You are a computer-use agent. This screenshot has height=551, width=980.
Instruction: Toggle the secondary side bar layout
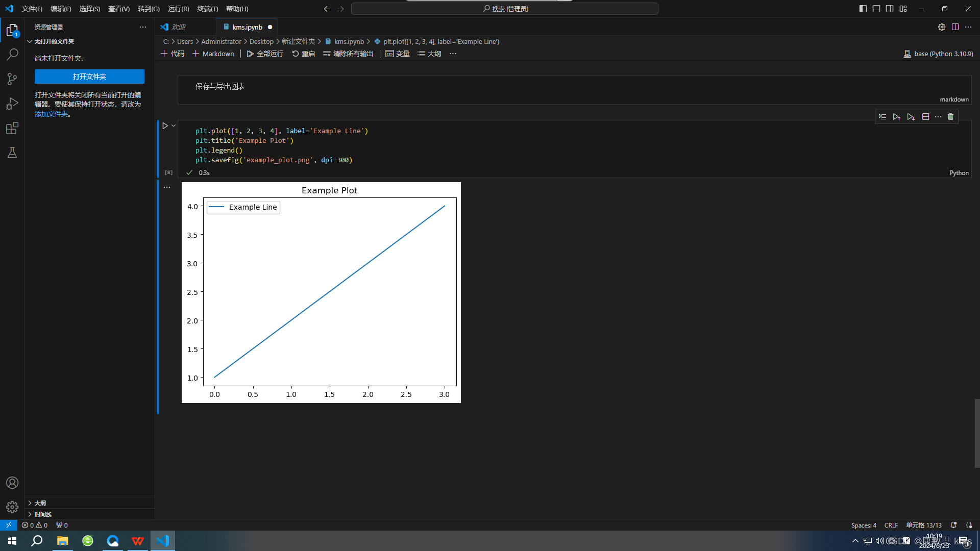point(890,9)
